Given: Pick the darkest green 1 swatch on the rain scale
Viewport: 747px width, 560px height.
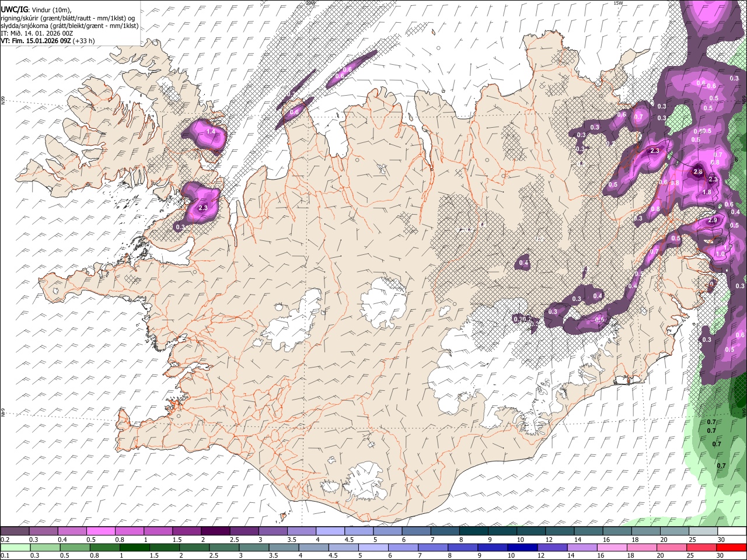Looking at the screenshot, I should click(134, 547).
